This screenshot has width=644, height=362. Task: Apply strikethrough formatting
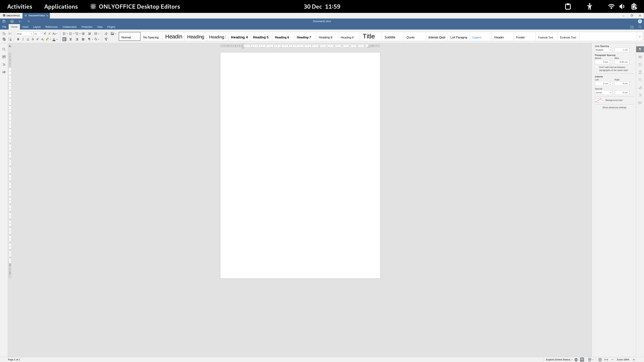[x=33, y=39]
